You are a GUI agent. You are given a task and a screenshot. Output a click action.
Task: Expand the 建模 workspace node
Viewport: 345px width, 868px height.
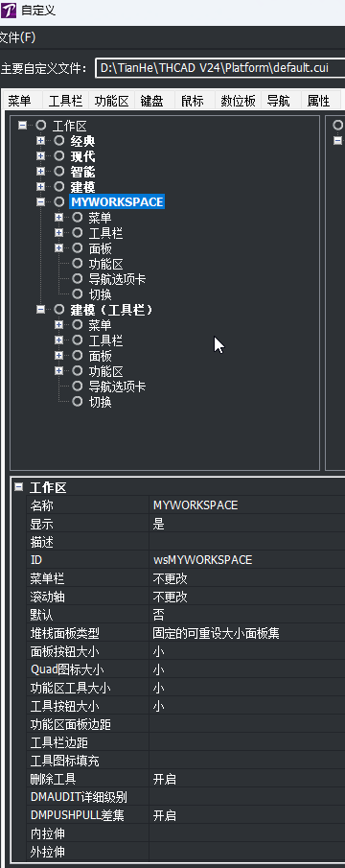(40, 187)
